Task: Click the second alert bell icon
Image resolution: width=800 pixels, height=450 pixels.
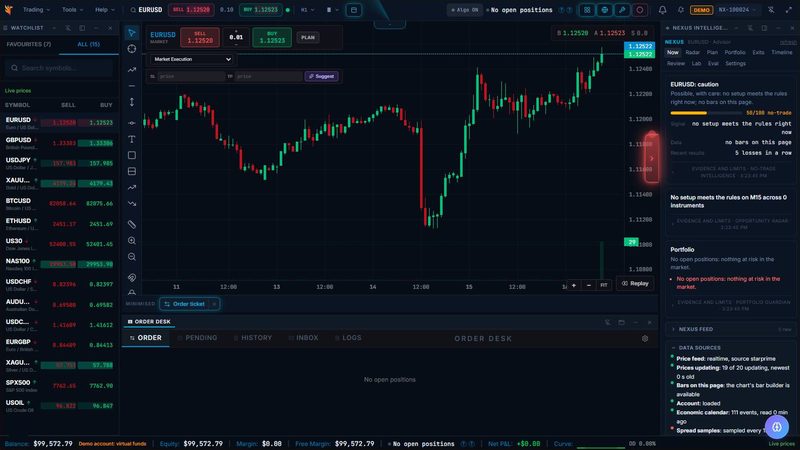Action: 680,10
